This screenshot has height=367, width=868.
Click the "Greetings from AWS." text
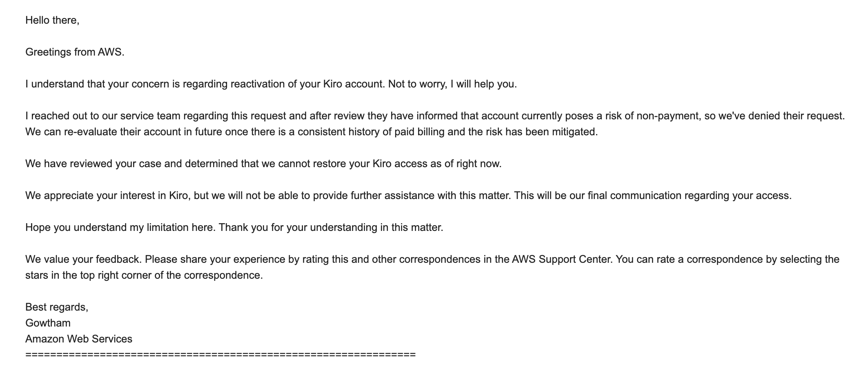[x=75, y=52]
